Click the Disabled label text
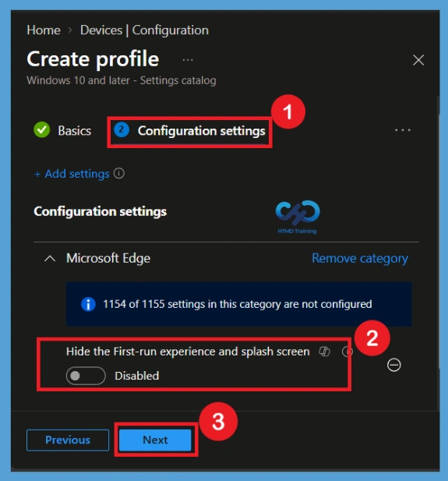This screenshot has width=448, height=481. [137, 376]
